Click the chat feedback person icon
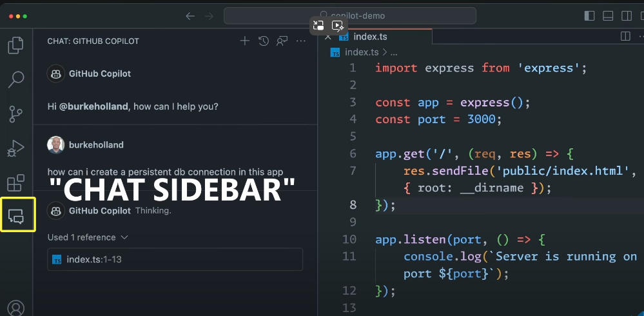The height and width of the screenshot is (316, 644). coord(282,41)
